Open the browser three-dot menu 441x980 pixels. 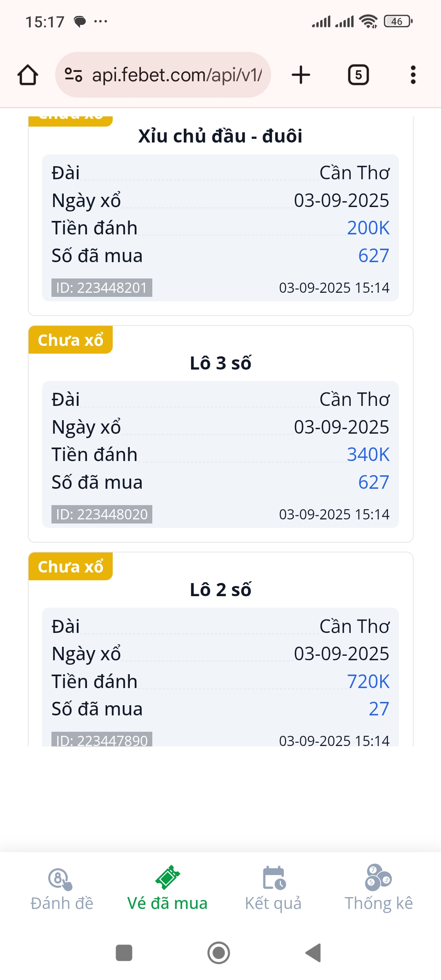(413, 75)
